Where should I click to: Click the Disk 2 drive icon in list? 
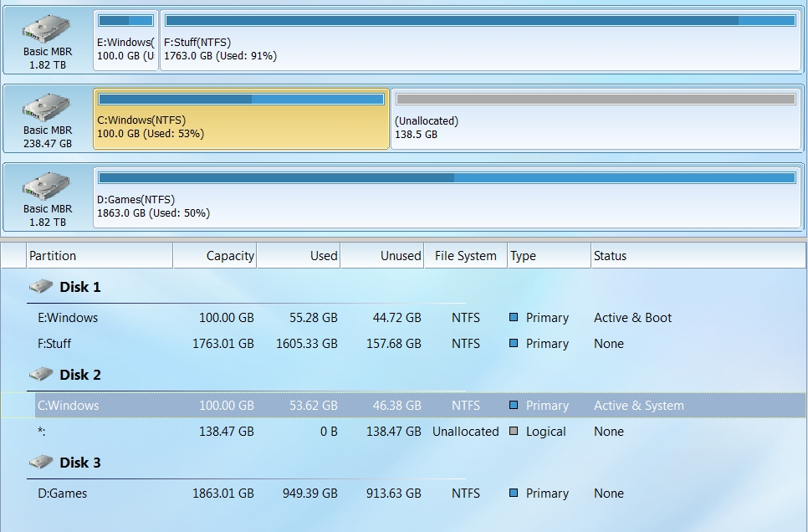(x=41, y=374)
